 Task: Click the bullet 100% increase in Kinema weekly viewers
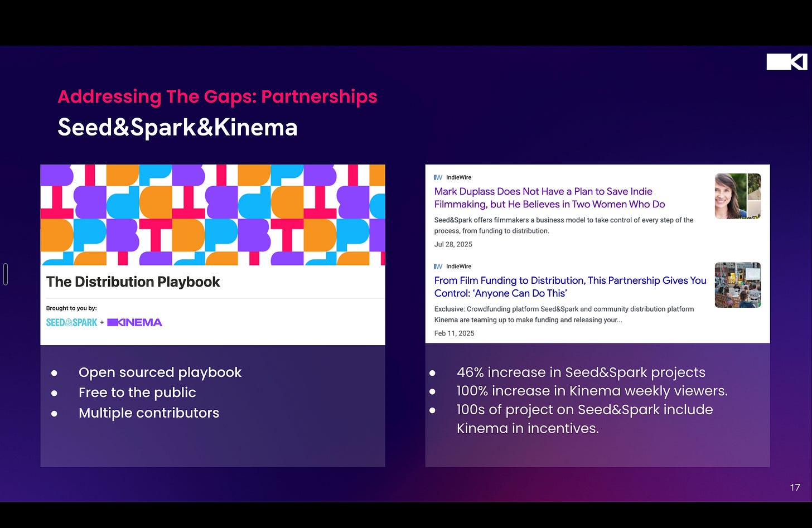coord(592,391)
